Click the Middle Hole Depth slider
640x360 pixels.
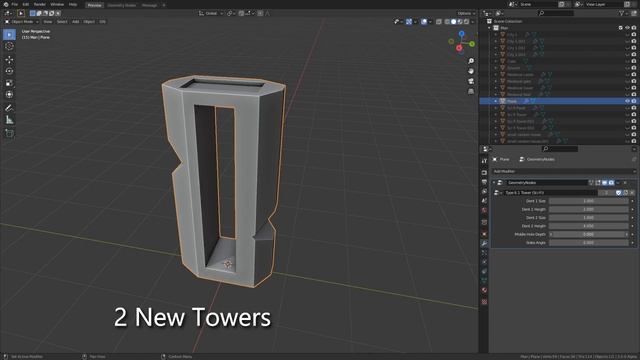(x=588, y=235)
